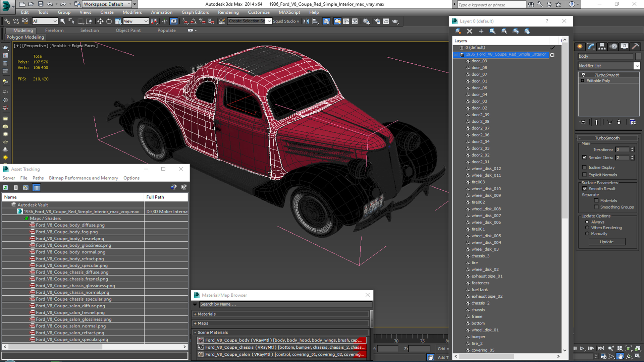Click the Pin Stack icon
644x362 pixels.
click(583, 122)
